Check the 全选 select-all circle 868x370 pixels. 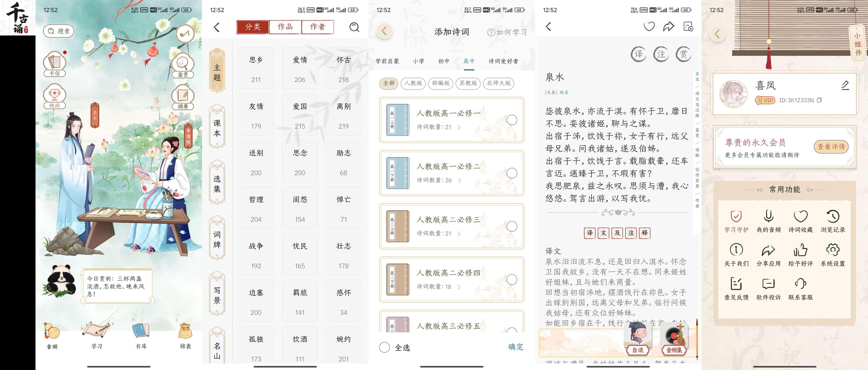pyautogui.click(x=385, y=347)
